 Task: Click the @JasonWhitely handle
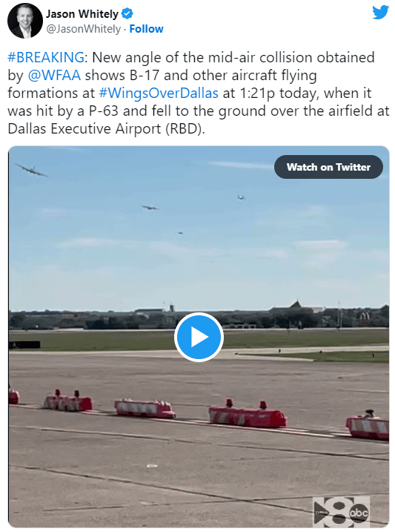[83, 29]
